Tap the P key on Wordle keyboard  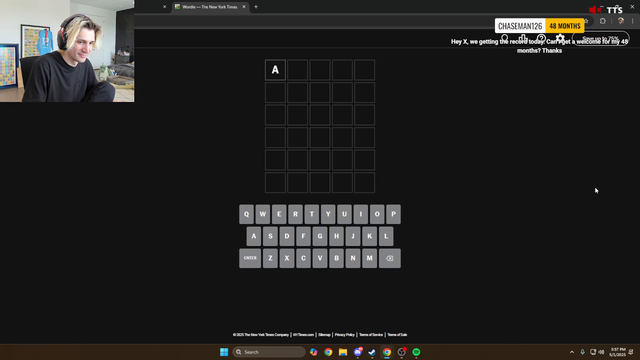[393, 214]
